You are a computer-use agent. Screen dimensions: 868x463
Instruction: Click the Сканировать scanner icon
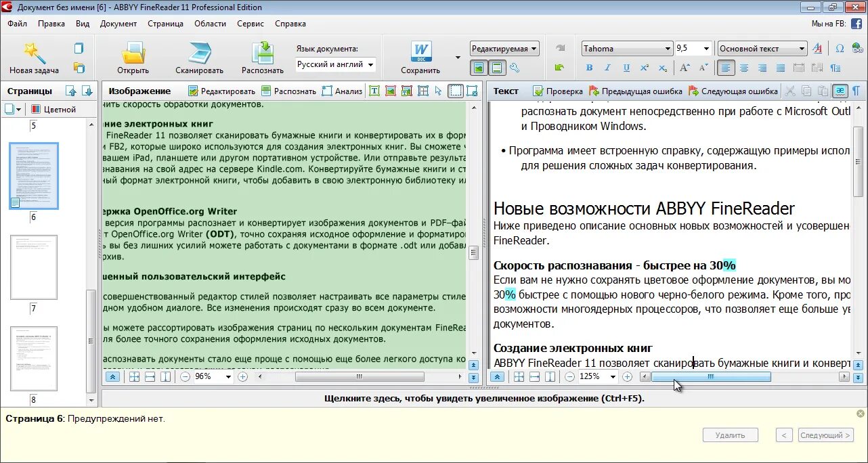pos(199,52)
